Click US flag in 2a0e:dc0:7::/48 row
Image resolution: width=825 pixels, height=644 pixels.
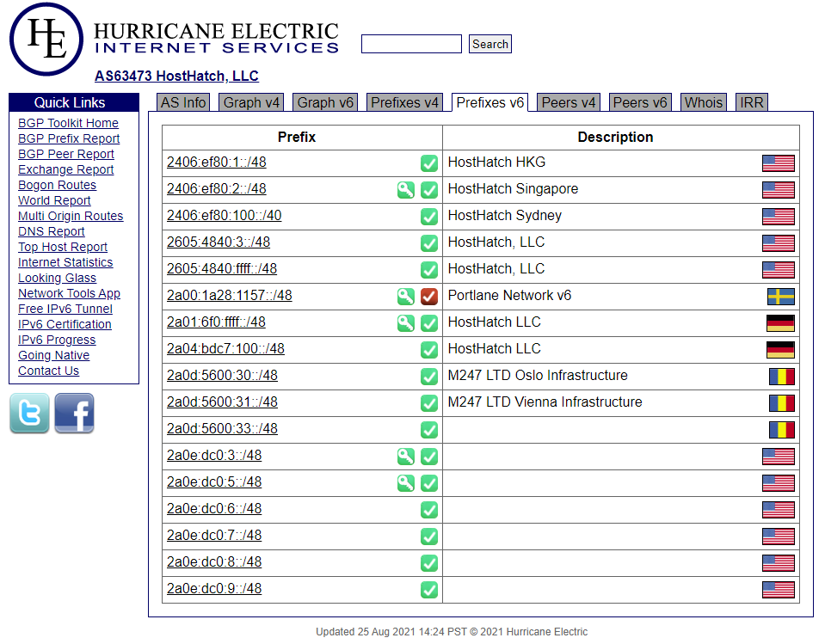tap(779, 537)
